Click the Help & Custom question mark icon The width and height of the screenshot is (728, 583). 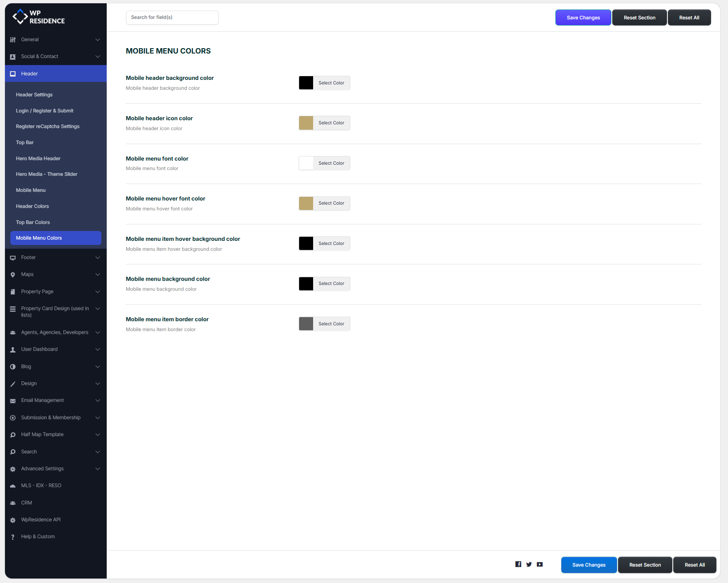click(x=13, y=537)
